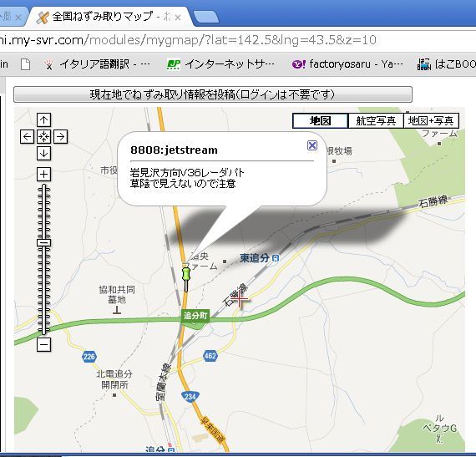
Task: Click the 北電追分開閉所 label
Action: (x=114, y=379)
